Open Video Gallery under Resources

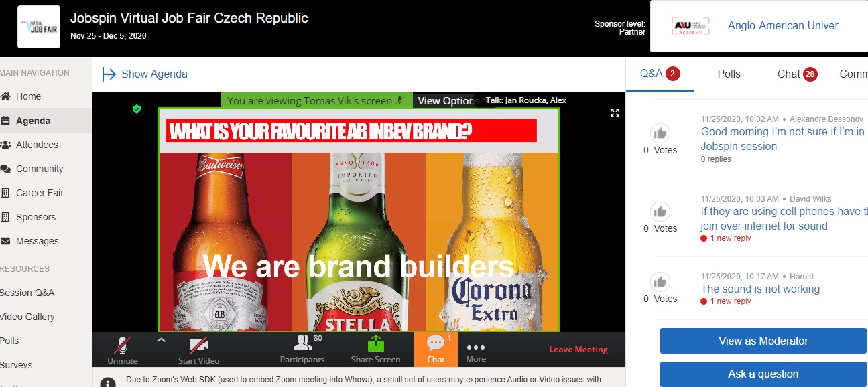point(27,317)
